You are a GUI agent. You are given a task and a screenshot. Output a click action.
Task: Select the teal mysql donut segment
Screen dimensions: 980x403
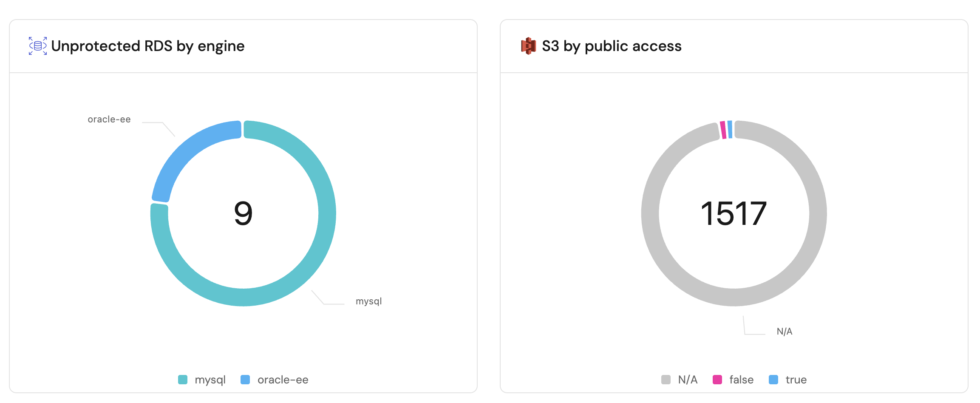tap(326, 213)
